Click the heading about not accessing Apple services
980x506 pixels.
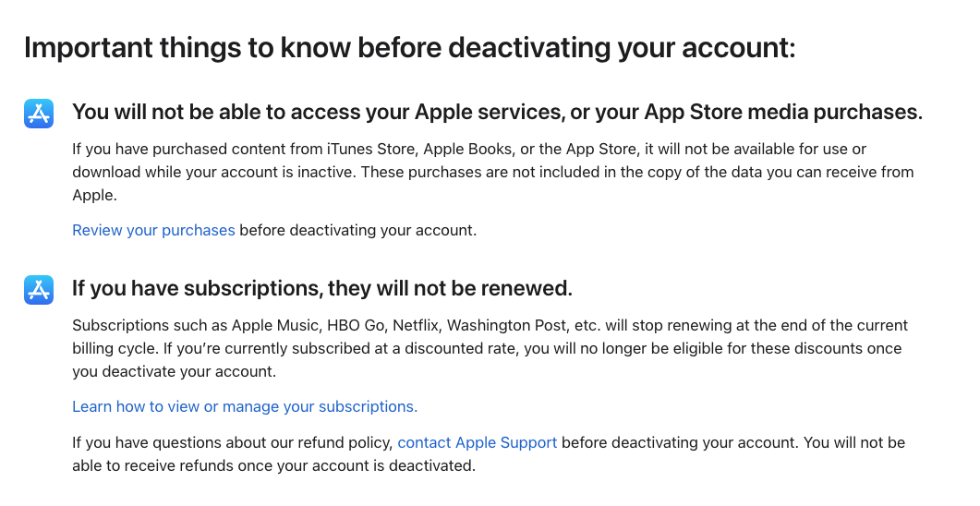[498, 112]
